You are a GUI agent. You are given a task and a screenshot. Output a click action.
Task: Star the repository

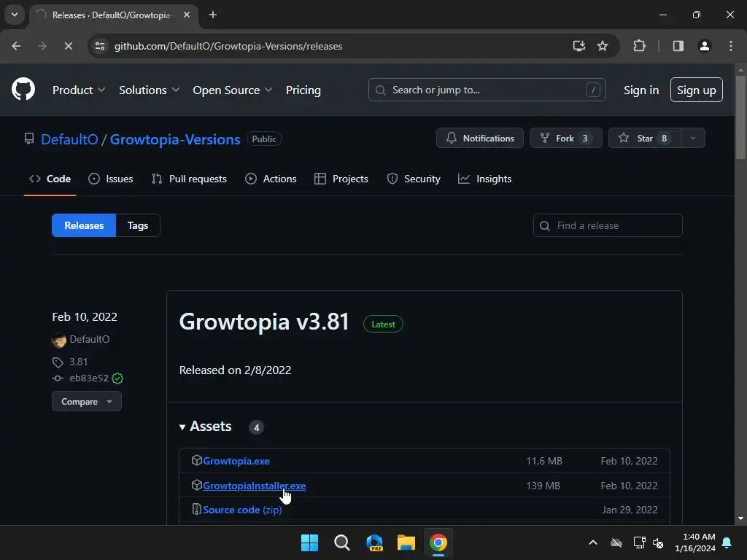(645, 138)
